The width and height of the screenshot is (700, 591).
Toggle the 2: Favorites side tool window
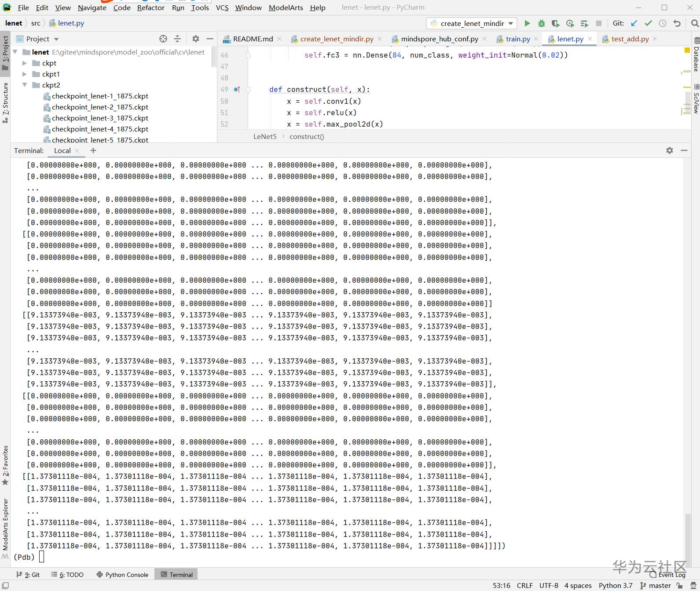5,465
